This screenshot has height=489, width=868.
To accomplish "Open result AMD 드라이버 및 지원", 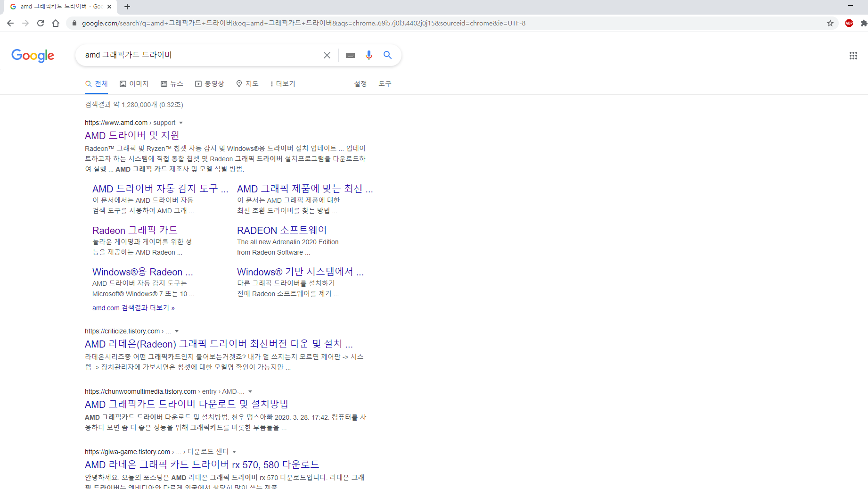I will click(x=132, y=135).
